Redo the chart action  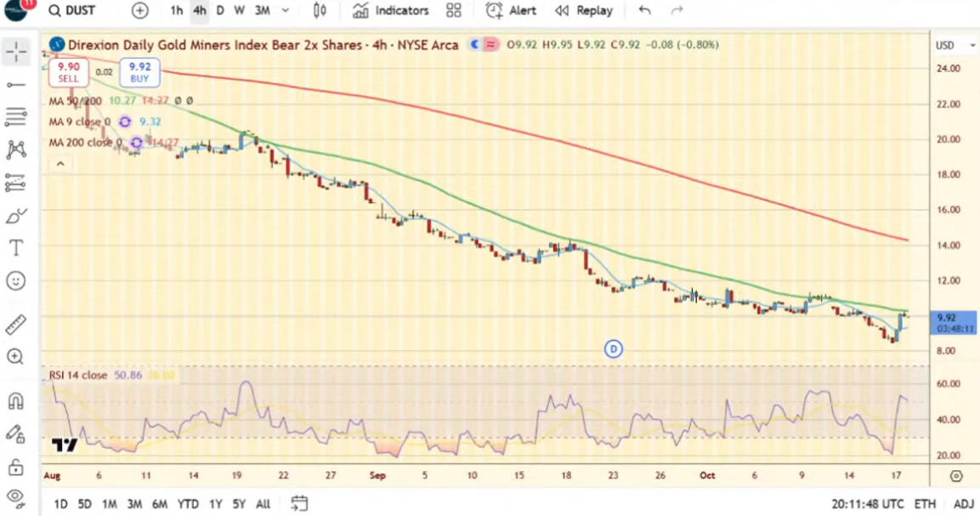point(677,11)
